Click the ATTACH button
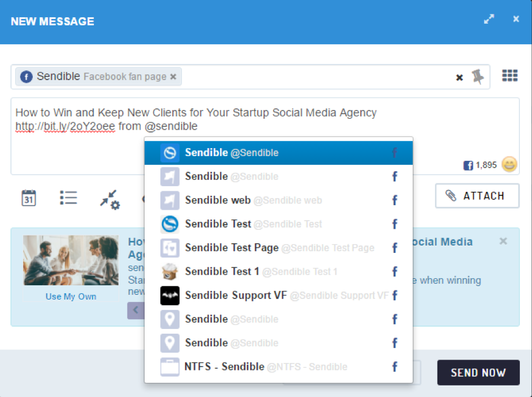Screen dimensions: 532x397 pos(477,196)
